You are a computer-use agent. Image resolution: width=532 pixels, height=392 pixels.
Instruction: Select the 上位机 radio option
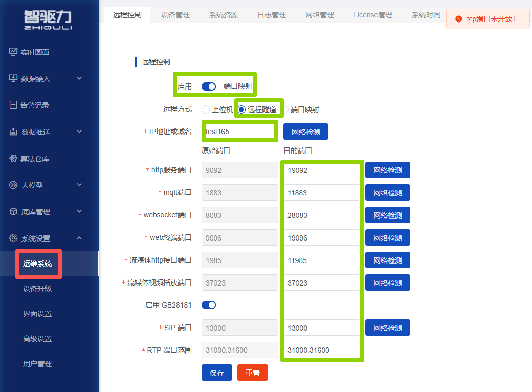coord(206,110)
